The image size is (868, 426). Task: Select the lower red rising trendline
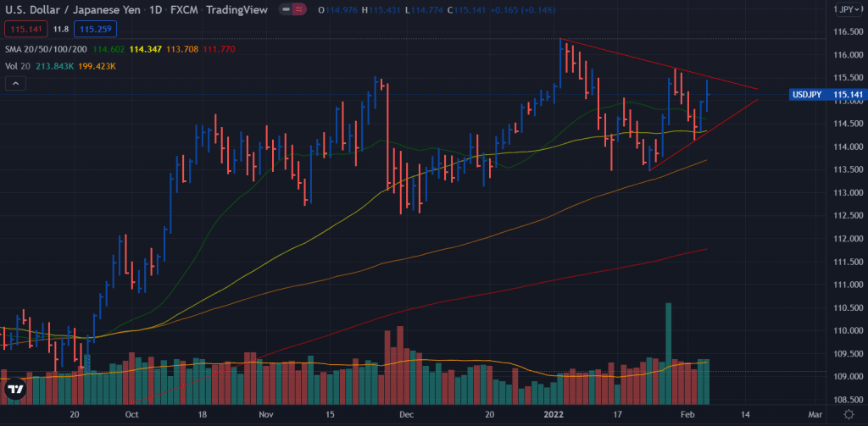(703, 135)
